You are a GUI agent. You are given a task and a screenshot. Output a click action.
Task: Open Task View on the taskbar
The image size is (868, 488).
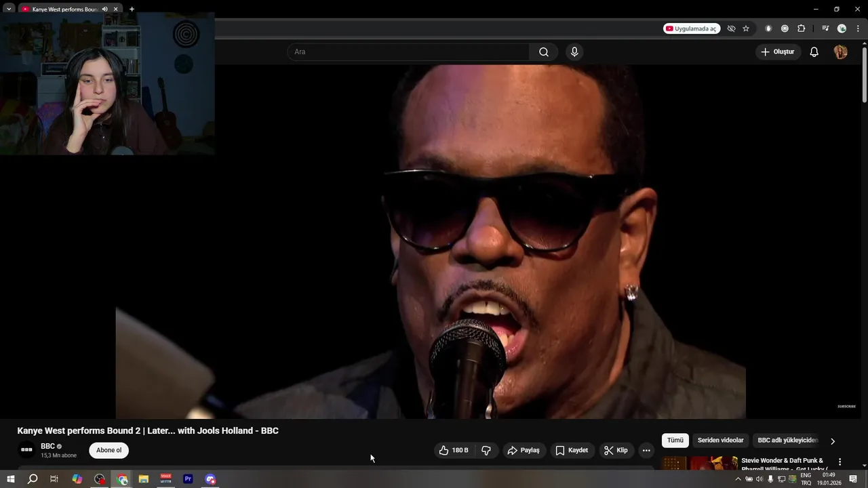(x=54, y=479)
